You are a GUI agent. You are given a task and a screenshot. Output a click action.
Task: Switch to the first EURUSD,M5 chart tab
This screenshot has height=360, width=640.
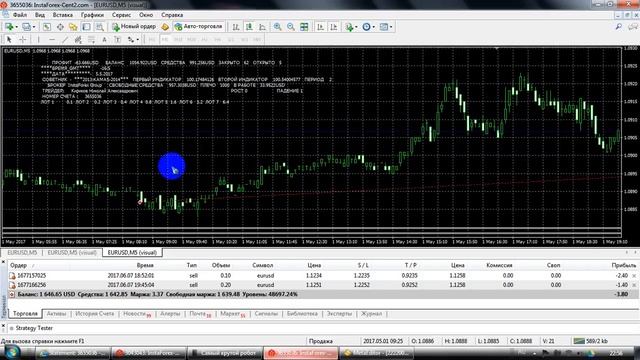tap(22, 253)
